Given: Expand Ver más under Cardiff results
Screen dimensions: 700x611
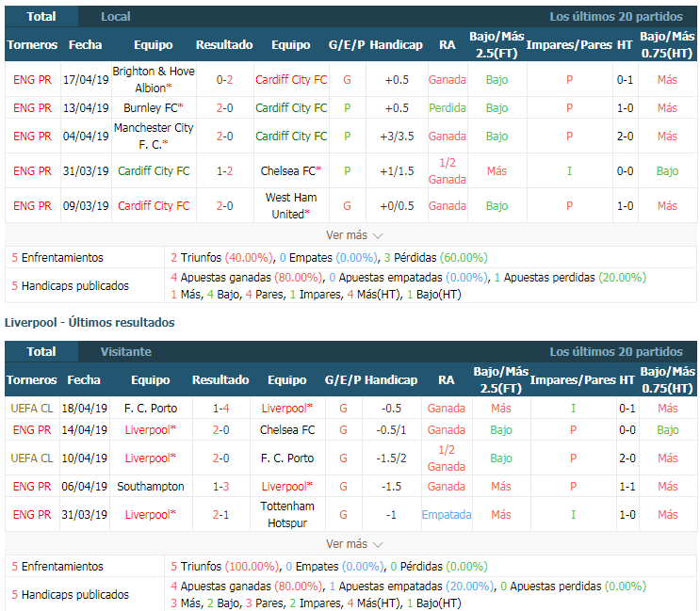Looking at the screenshot, I should tap(354, 235).
